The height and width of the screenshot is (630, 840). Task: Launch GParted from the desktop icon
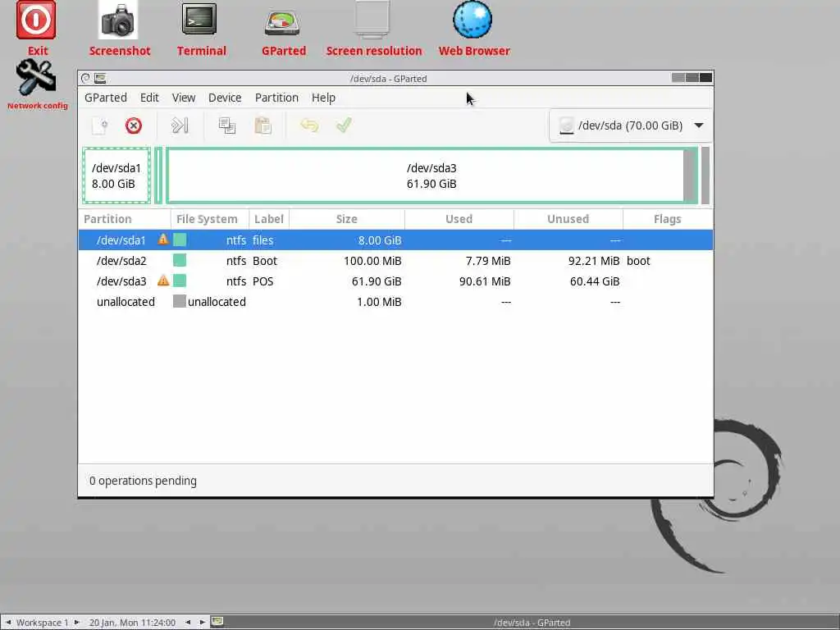[x=282, y=22]
